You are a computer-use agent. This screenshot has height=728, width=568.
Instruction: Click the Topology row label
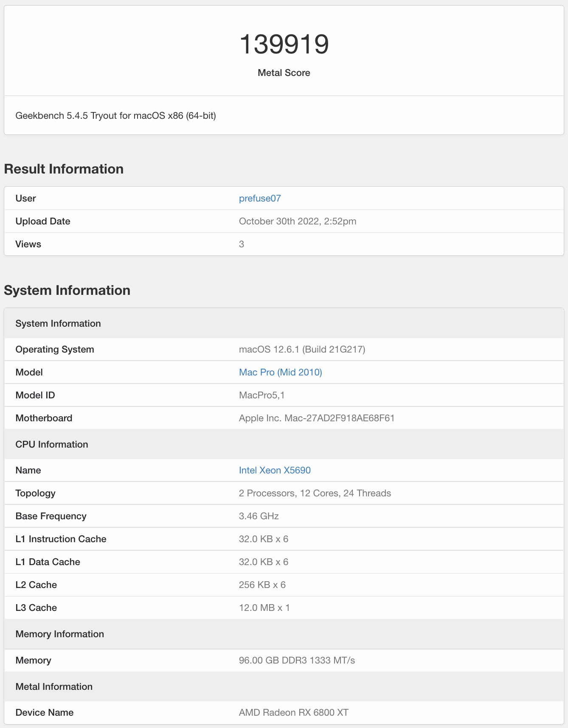click(36, 493)
